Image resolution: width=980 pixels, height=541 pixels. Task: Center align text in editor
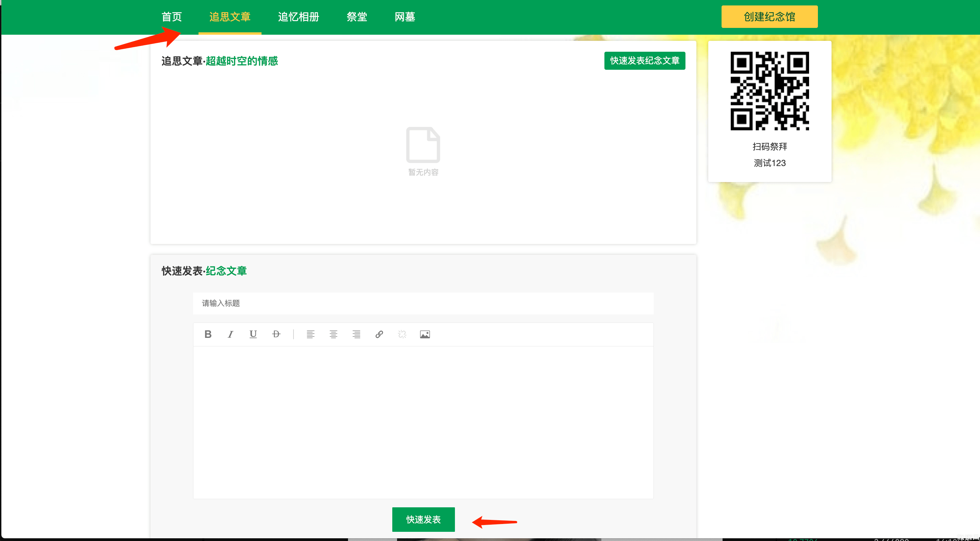[x=333, y=334]
